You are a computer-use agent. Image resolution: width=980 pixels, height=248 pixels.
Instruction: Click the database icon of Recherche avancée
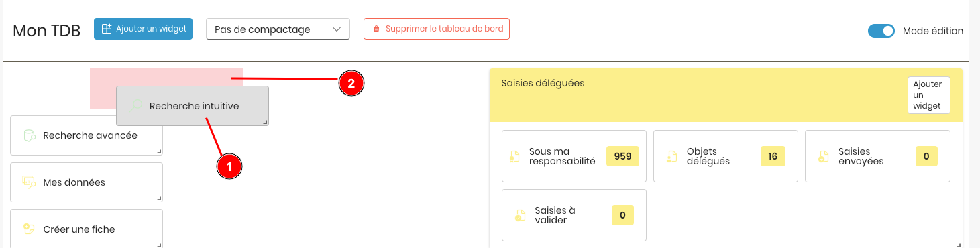coord(29,135)
